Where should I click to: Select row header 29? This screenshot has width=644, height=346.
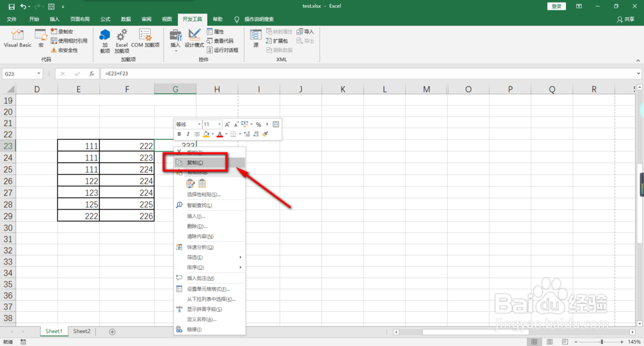click(x=8, y=216)
